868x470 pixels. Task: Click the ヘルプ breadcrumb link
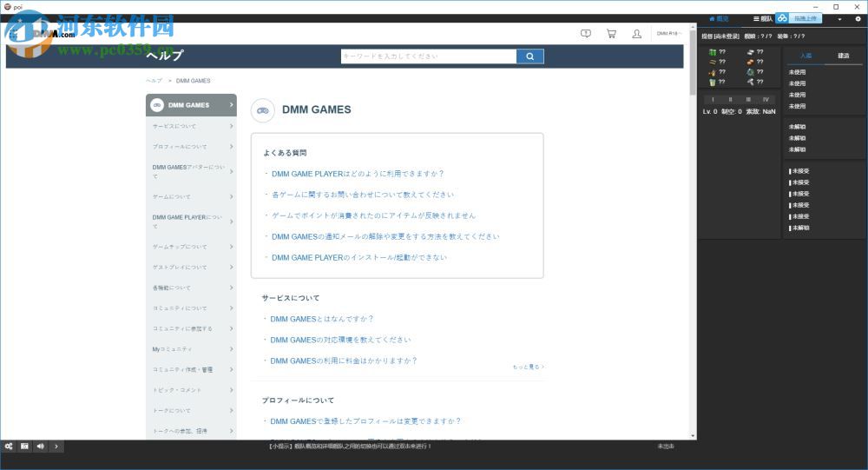[x=155, y=81]
